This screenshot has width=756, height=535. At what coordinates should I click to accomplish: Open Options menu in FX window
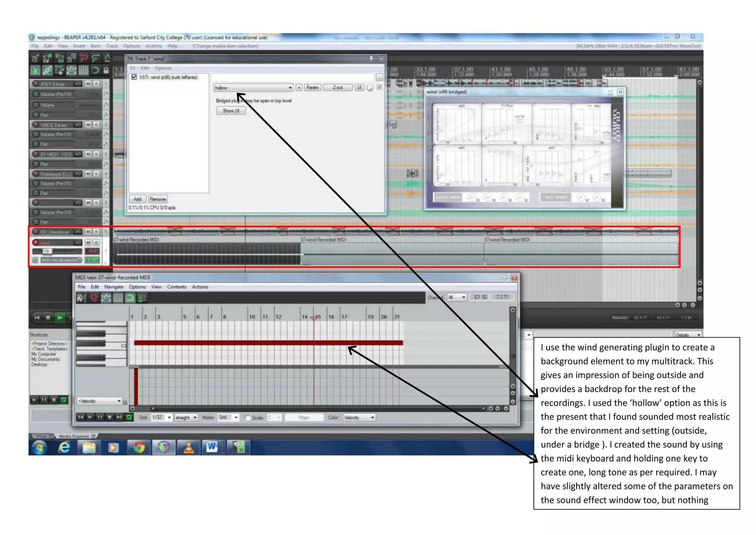163,68
